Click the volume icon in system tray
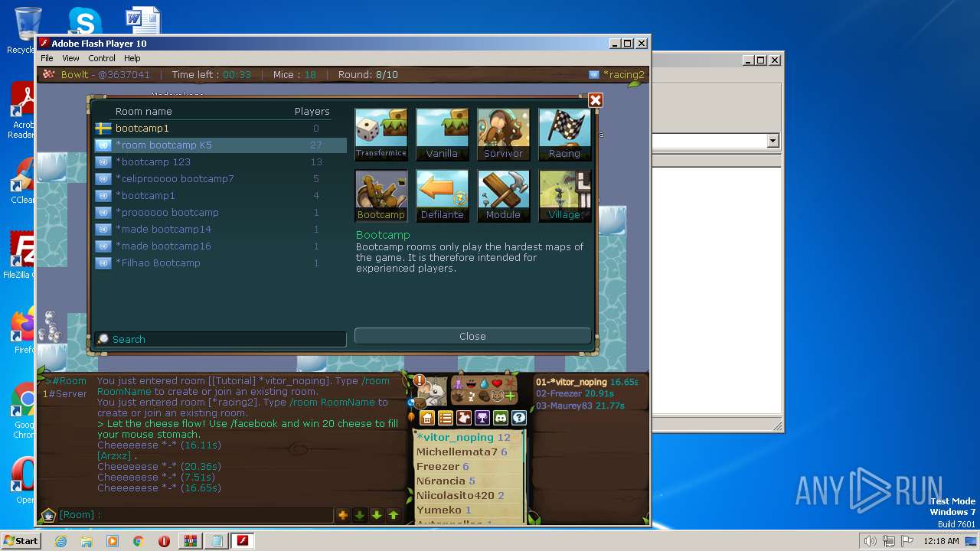 (870, 541)
